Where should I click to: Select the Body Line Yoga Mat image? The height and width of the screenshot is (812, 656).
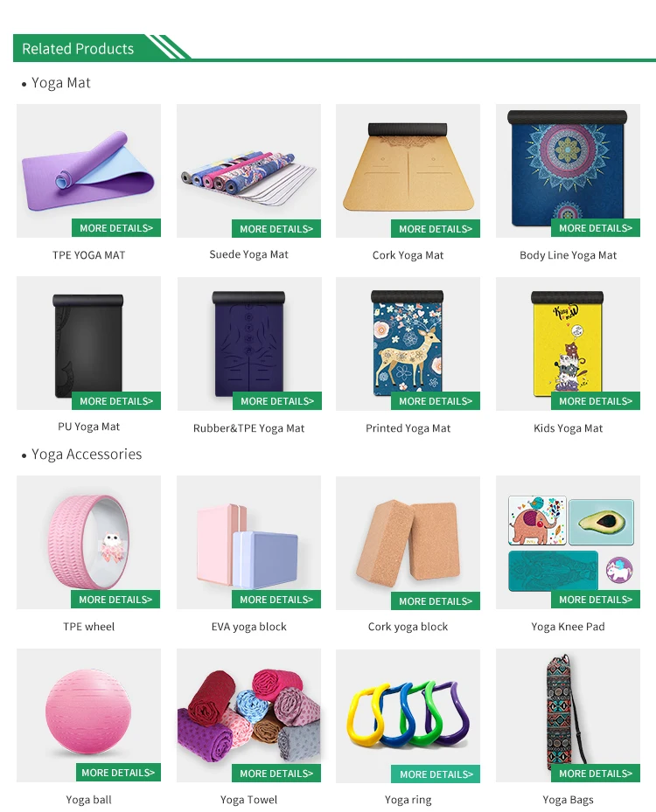click(x=568, y=170)
